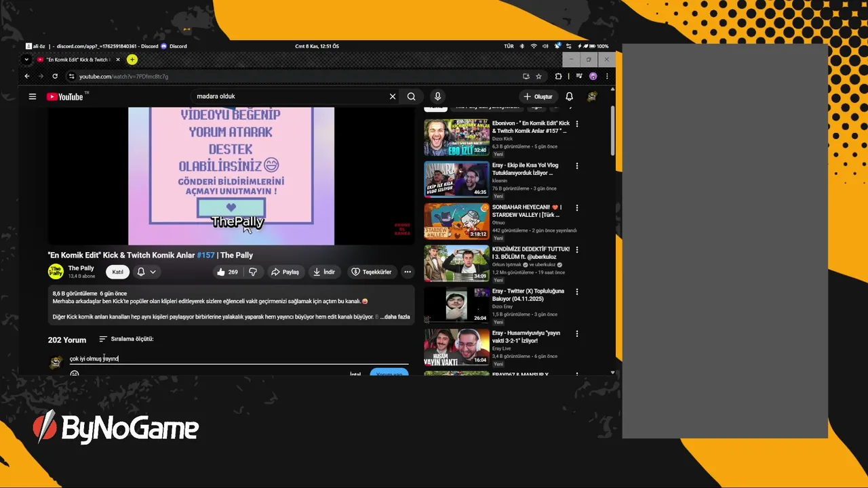The width and height of the screenshot is (868, 488).
Task: Click the Teşekkürler thanks button
Action: 371,272
